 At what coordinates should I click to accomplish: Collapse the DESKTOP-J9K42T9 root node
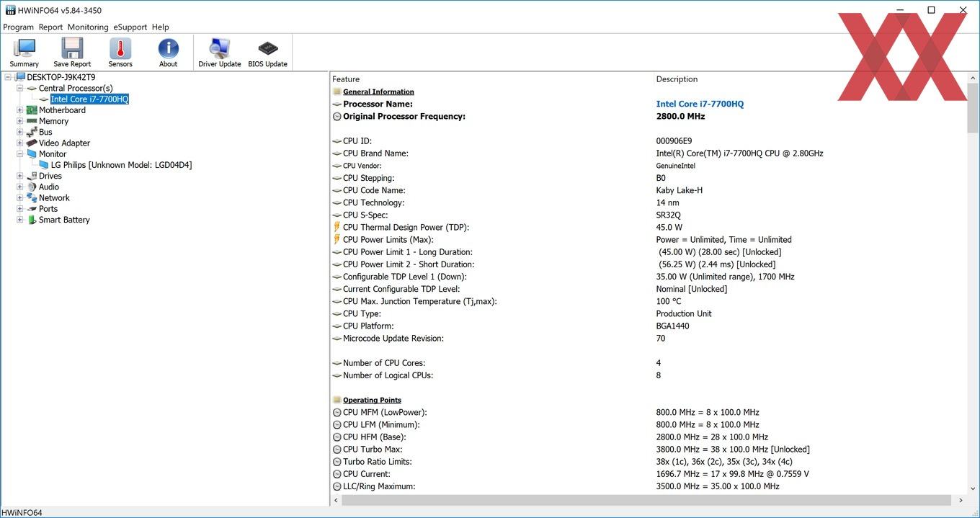(8, 77)
